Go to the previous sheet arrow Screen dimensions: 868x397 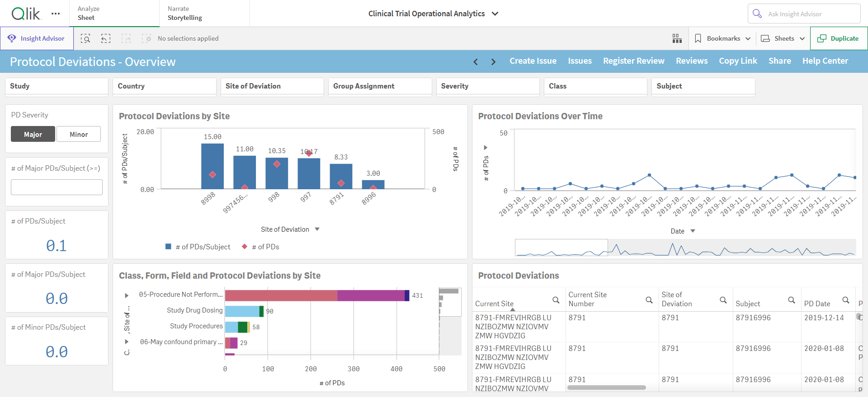476,61
